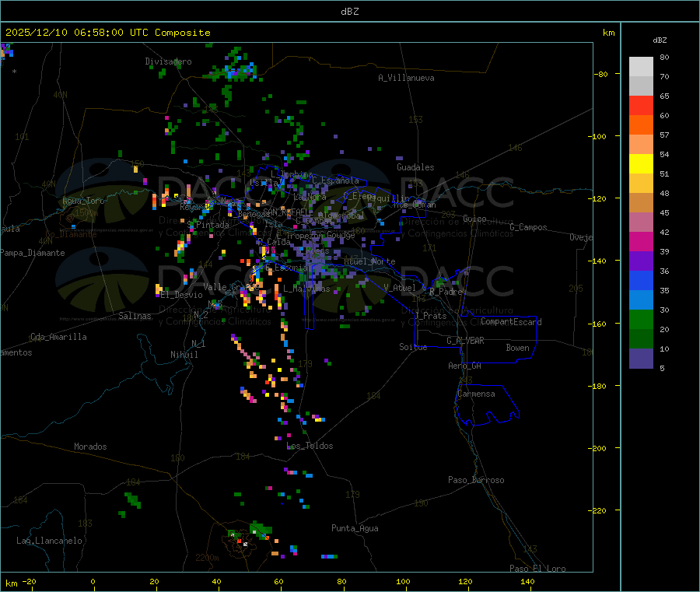Click the orange 60 dBZ legend color
700x592 pixels.
click(641, 124)
